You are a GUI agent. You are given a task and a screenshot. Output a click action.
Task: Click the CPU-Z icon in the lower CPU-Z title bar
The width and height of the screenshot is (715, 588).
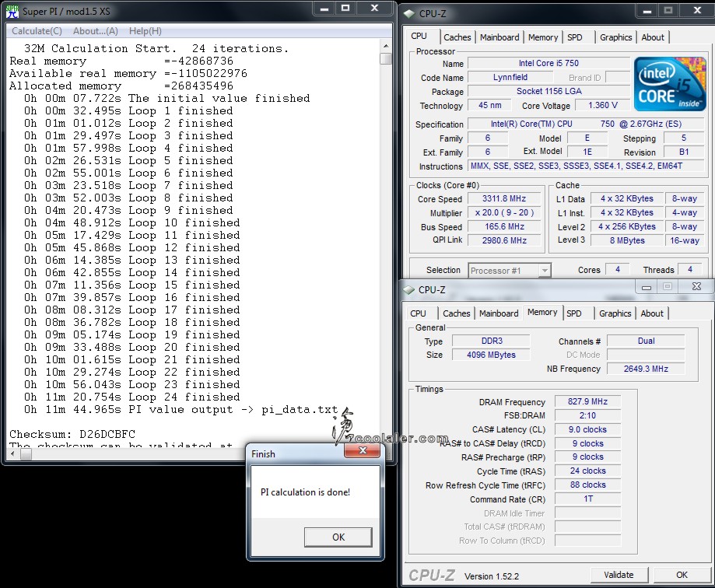[x=408, y=290]
